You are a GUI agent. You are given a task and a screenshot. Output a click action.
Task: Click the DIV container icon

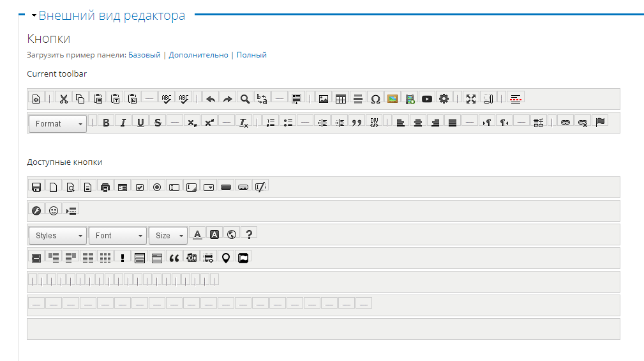tap(374, 123)
